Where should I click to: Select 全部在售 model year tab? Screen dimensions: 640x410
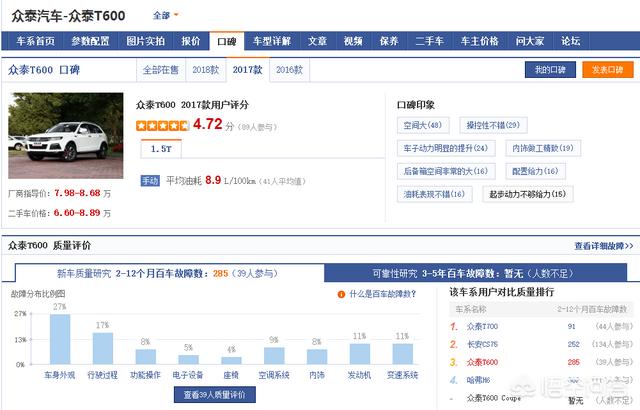coord(161,70)
